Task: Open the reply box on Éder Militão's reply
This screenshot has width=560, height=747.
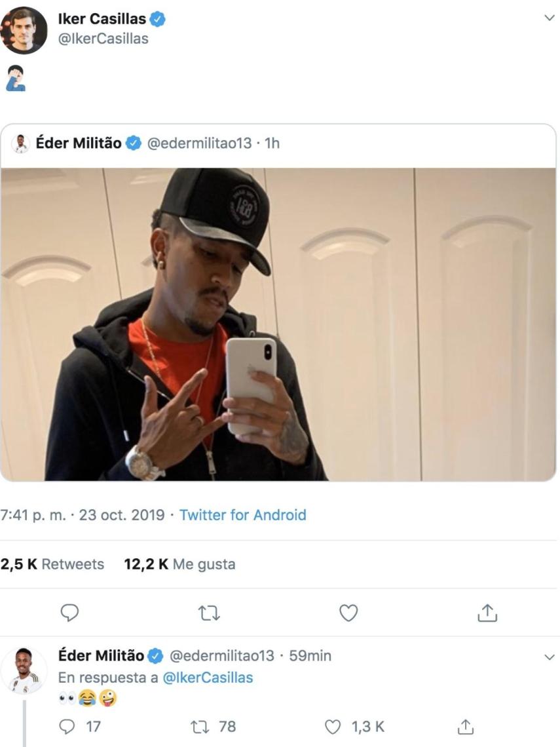Action: click(69, 726)
